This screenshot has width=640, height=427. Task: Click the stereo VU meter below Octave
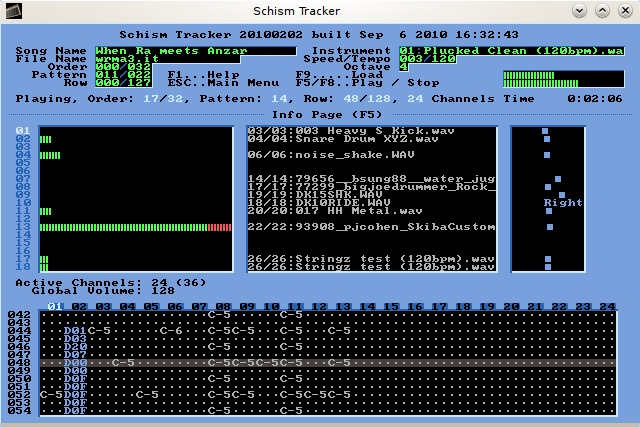pyautogui.click(x=564, y=79)
